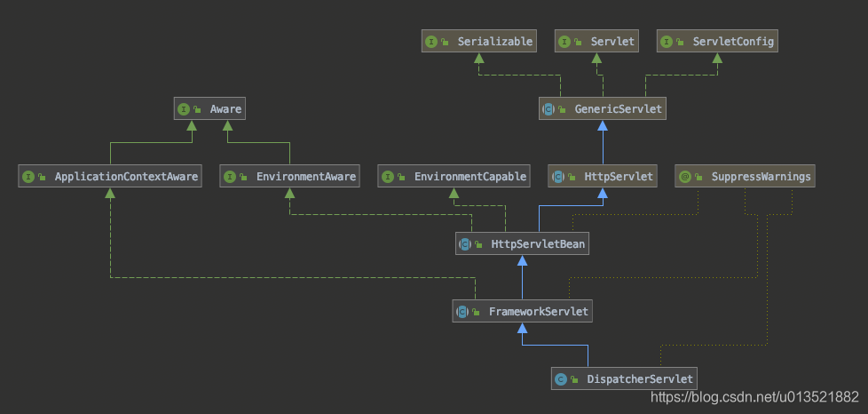Click the abstract class icon on HttpServlet

click(557, 177)
